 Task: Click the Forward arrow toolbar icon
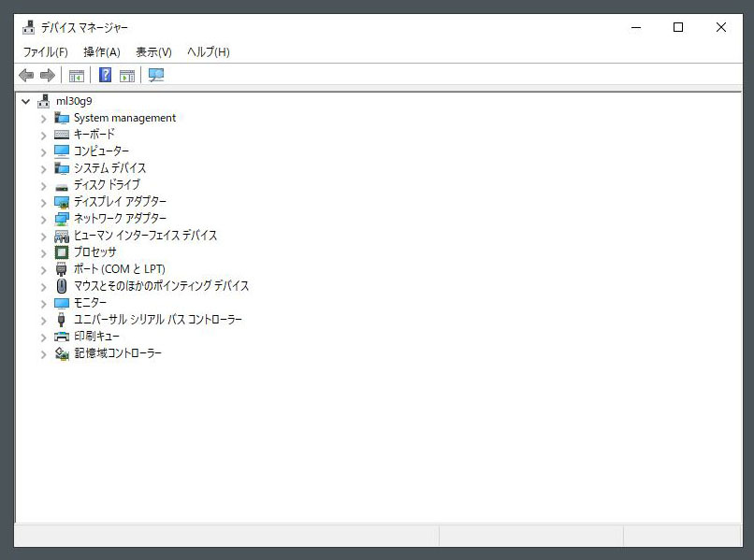[x=48, y=75]
